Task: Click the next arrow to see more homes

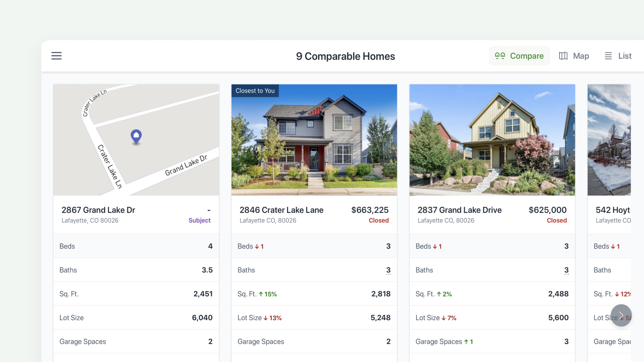Action: 621,315
